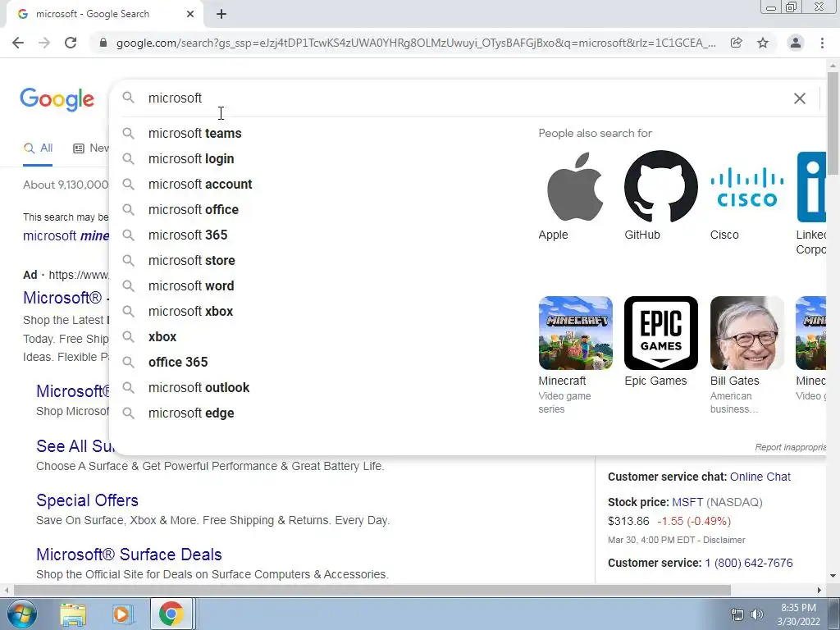This screenshot has width=840, height=630.
Task: Open the Epic Games thumbnail
Action: pyautogui.click(x=661, y=333)
